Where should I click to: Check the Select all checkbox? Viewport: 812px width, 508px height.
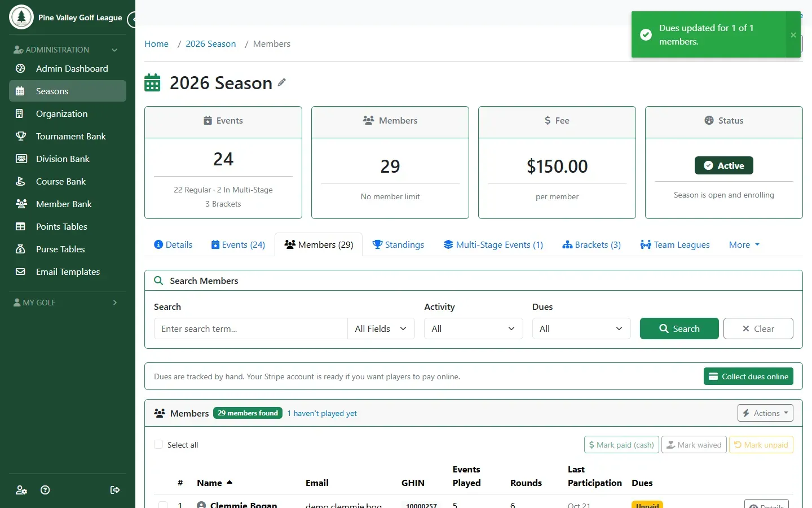pos(158,444)
